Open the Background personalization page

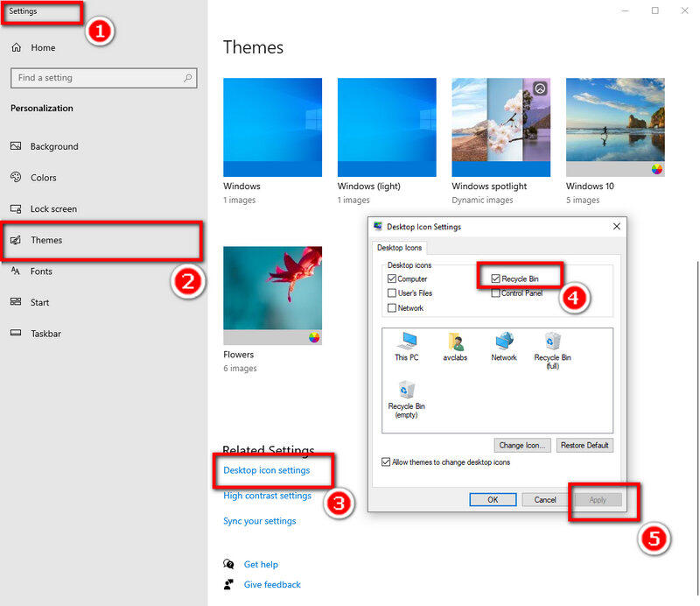tap(53, 146)
